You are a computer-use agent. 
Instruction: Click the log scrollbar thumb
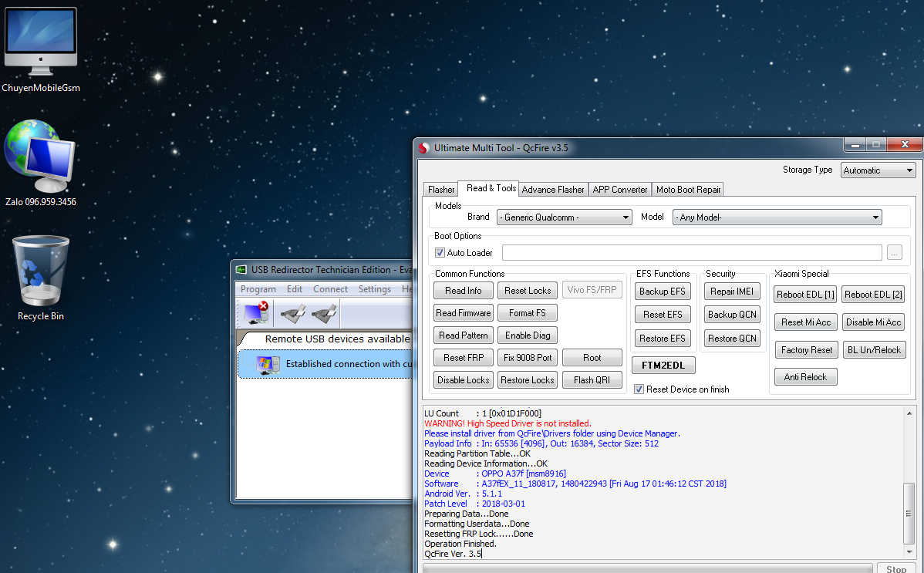click(x=909, y=514)
